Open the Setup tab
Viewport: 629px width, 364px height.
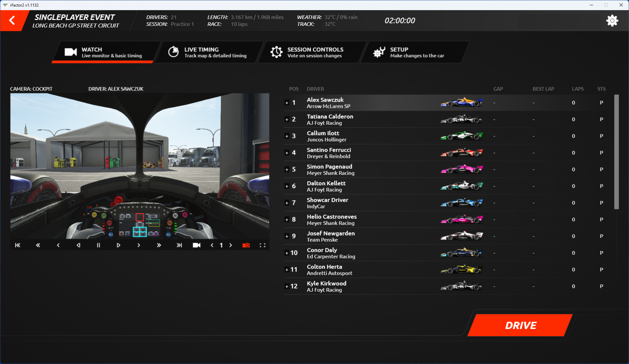tap(415, 52)
